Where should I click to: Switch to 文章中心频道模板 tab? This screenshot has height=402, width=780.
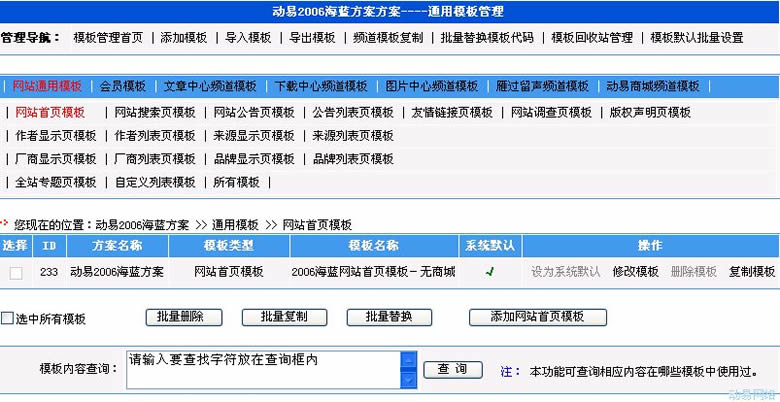click(x=210, y=86)
